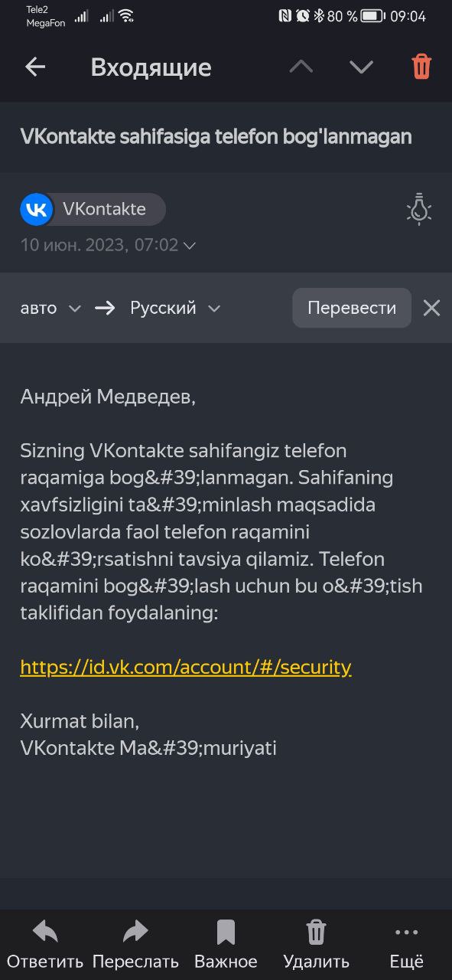Image resolution: width=452 pixels, height=980 pixels.
Task: Delete email using red trash icon
Action: [421, 67]
